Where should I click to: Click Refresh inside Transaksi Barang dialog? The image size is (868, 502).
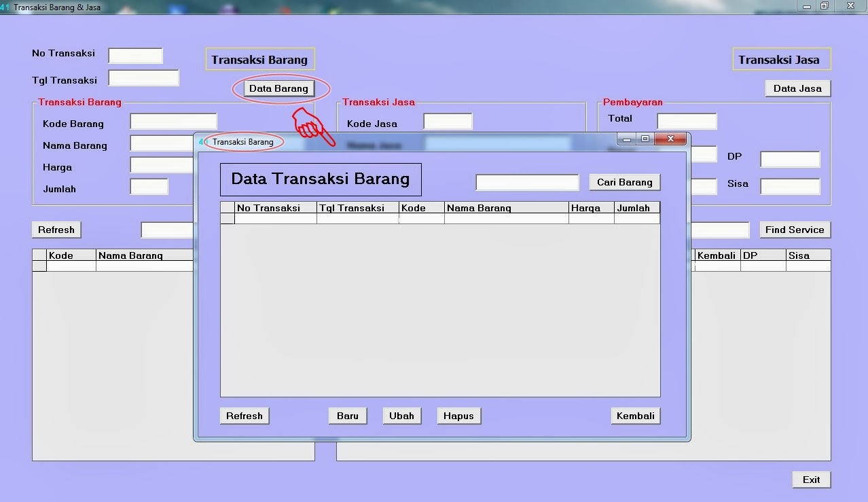[244, 416]
